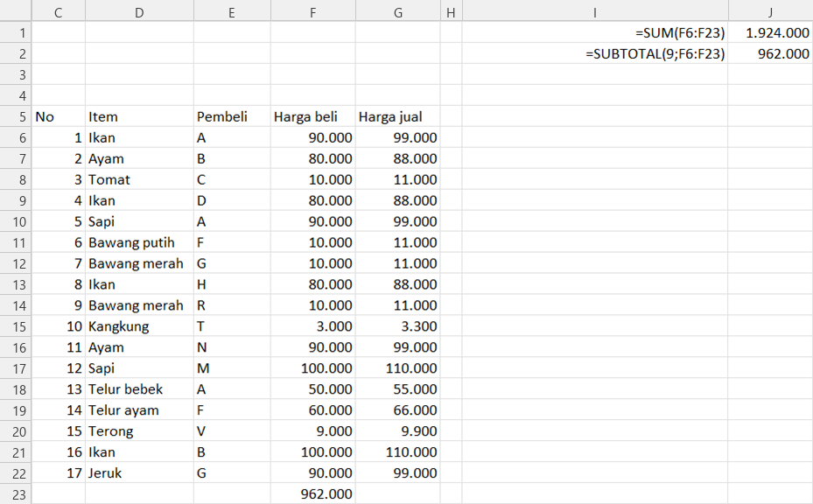Click the 3.300 selling price cell
813x504 pixels.
pos(397,326)
